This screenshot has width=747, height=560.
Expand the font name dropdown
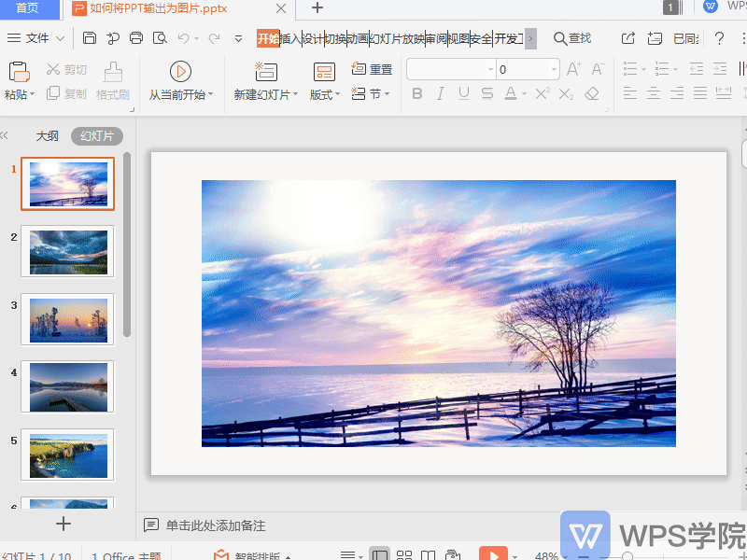[490, 69]
